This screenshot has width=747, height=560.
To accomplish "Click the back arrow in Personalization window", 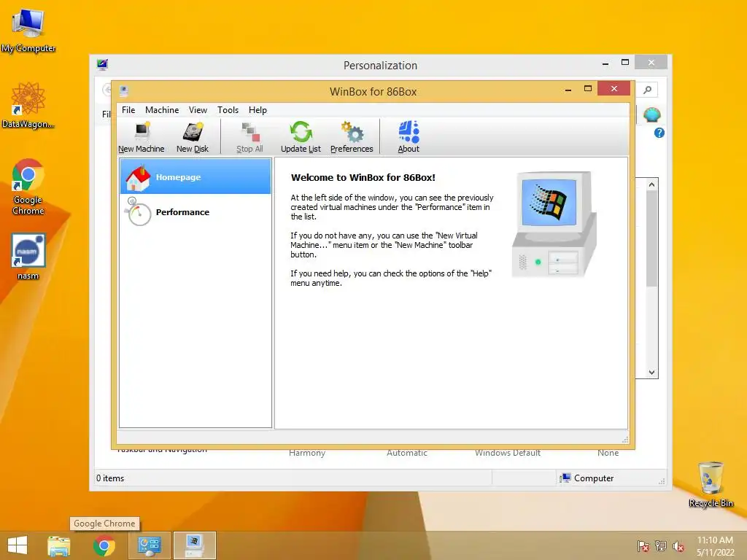I will (107, 90).
